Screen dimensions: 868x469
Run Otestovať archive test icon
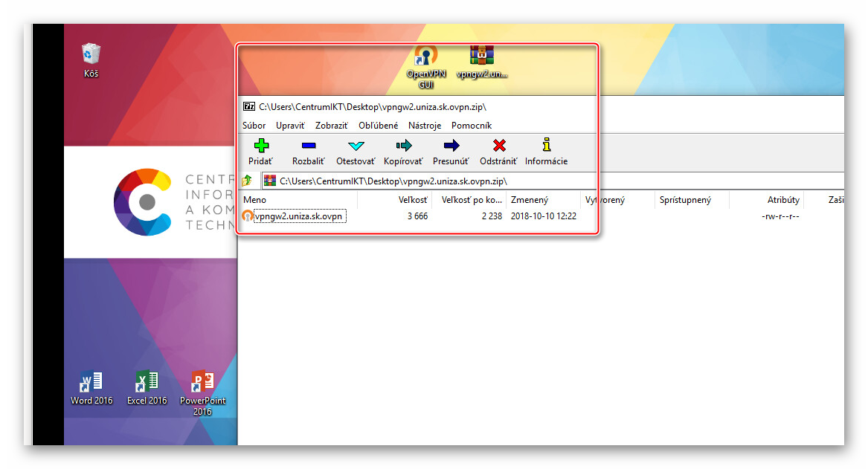coord(356,146)
